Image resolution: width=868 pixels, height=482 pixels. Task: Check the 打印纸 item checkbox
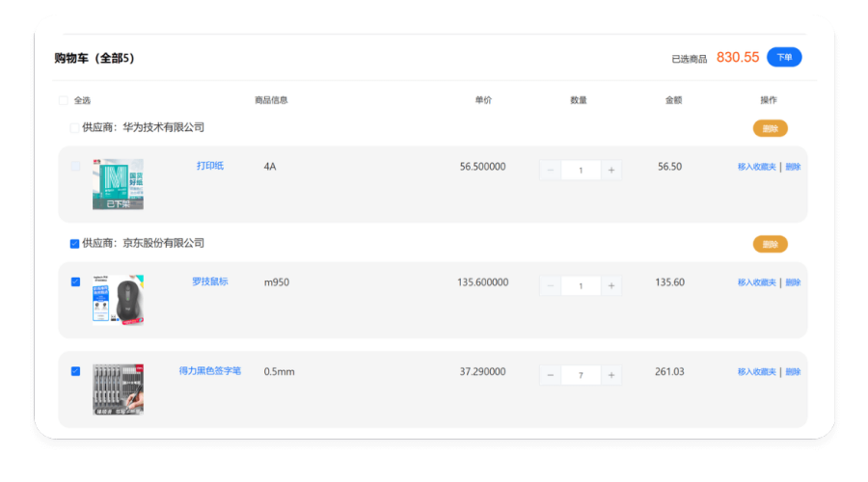coord(76,166)
